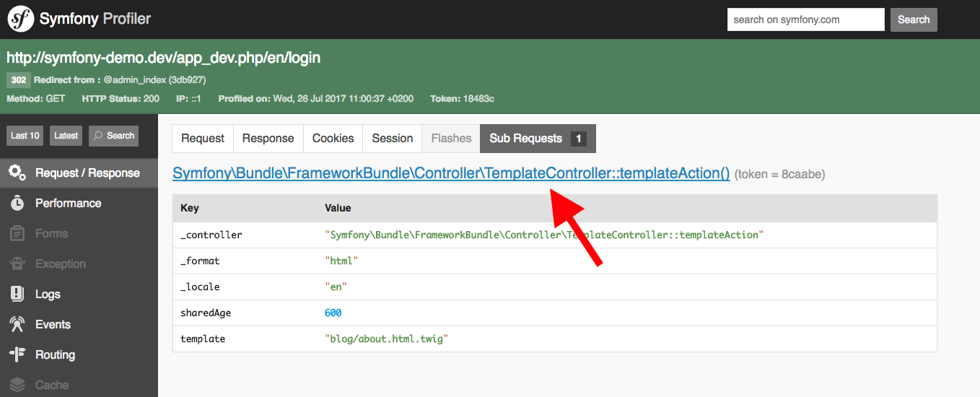Viewport: 980px width, 397px height.
Task: Click the Logs icon in sidebar
Action: (x=17, y=295)
